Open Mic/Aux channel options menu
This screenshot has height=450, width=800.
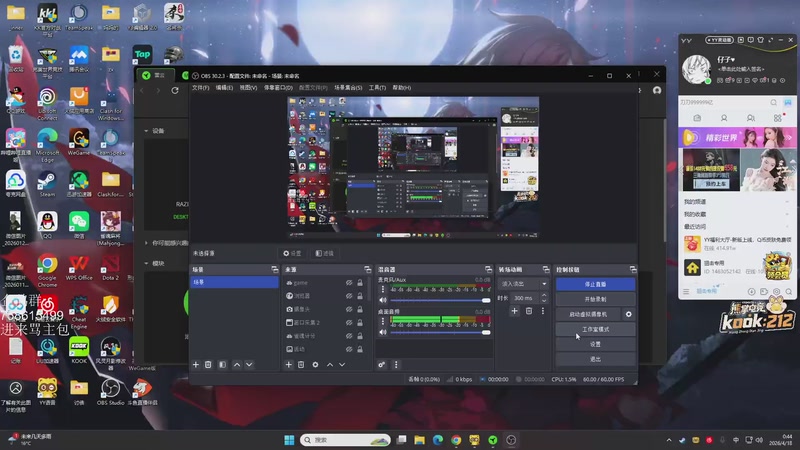(383, 289)
